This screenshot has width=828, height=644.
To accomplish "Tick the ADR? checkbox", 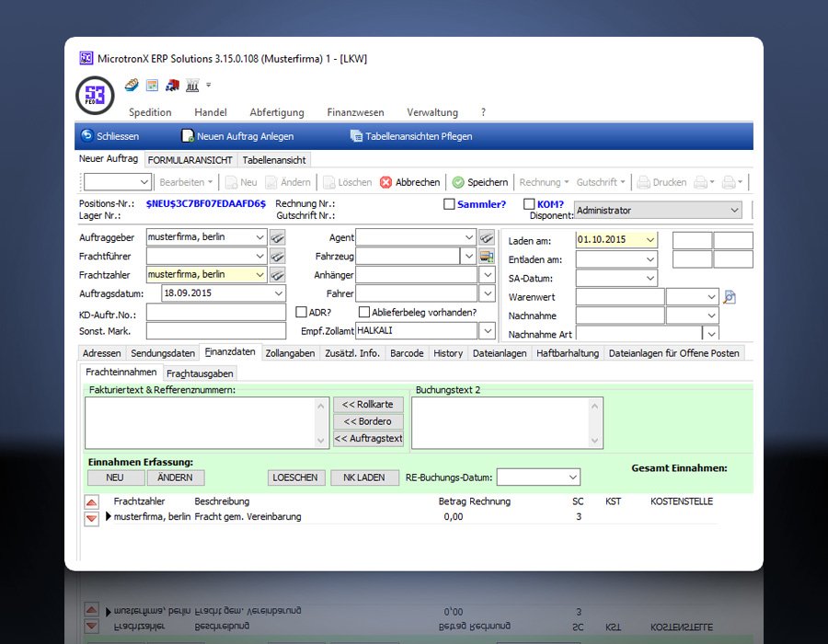I will pos(301,312).
